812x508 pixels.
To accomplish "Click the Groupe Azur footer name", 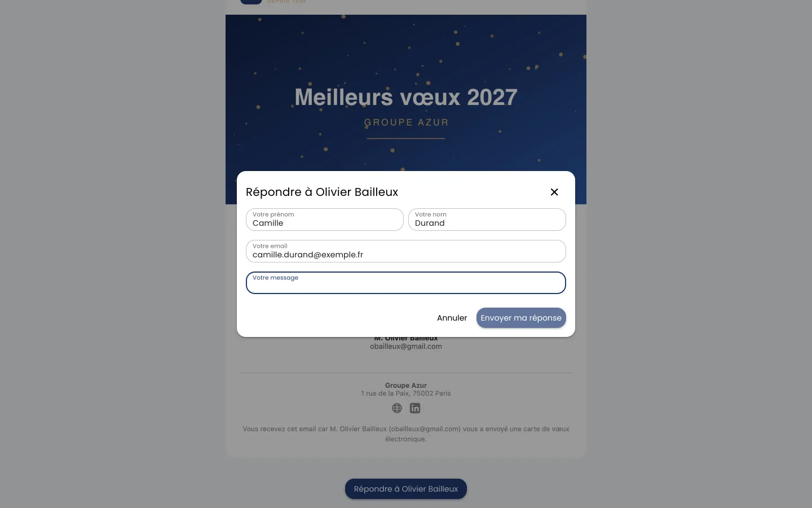I will tap(406, 386).
